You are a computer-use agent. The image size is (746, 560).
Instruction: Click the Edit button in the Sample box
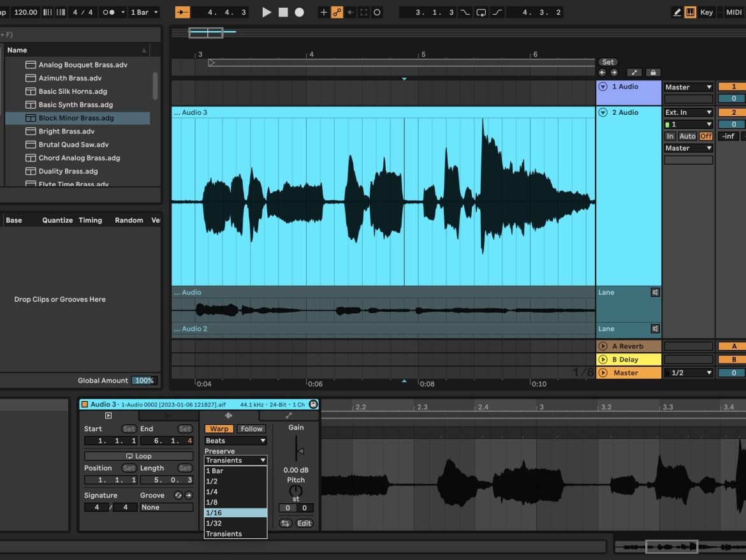pos(304,523)
